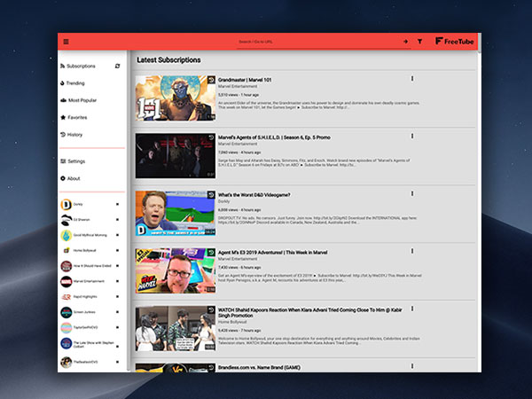
Task: Open the History page
Action: click(71, 135)
